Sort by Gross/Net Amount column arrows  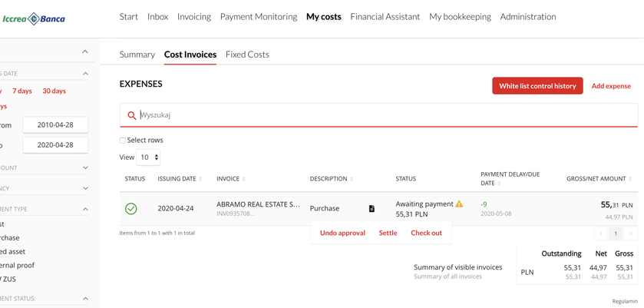click(x=631, y=179)
